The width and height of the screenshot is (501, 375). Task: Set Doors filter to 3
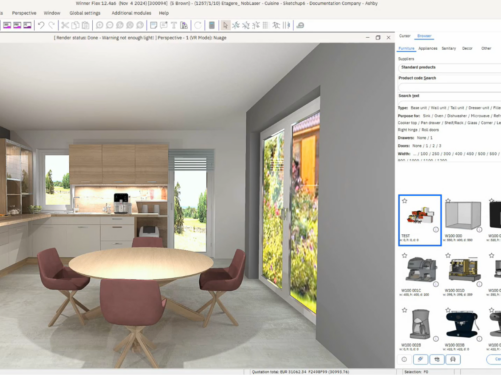[x=440, y=146]
